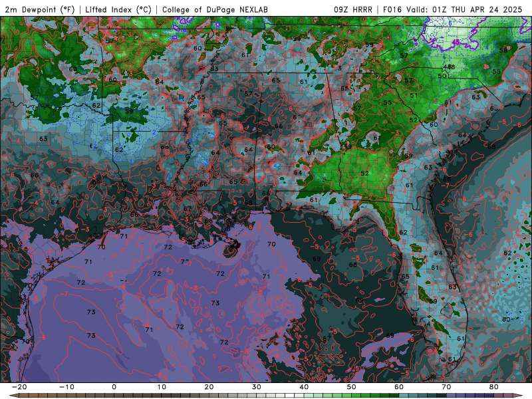Click the 40 tick label on the color scale

pos(304,387)
